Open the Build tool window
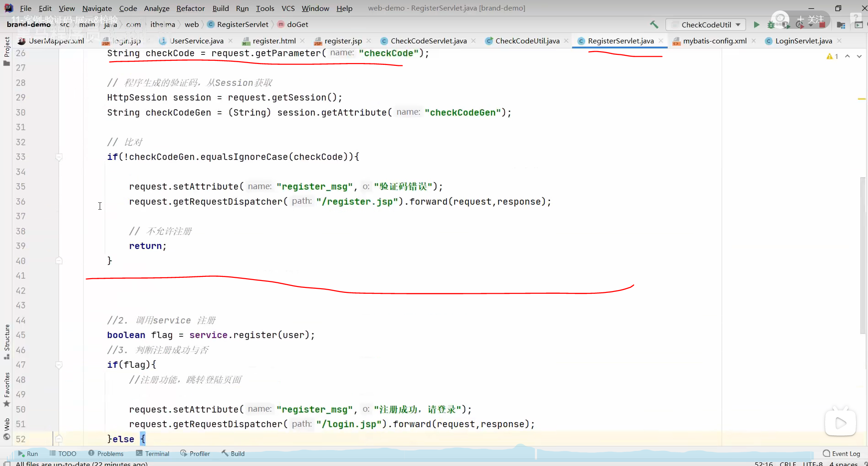This screenshot has height=466, width=868. pos(233,454)
